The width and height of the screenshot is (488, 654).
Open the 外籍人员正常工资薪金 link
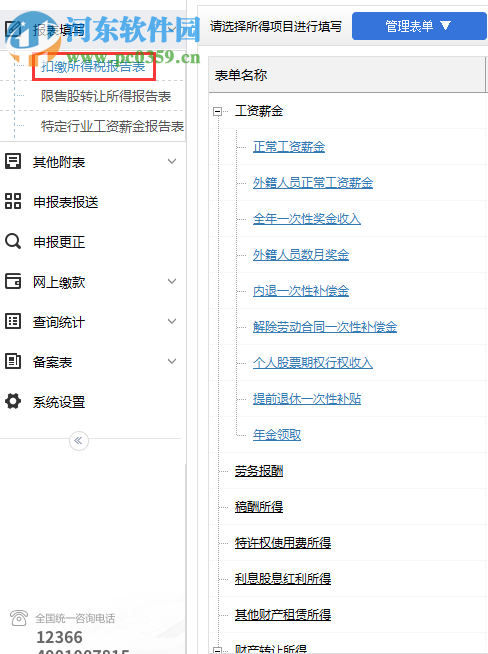tap(313, 183)
